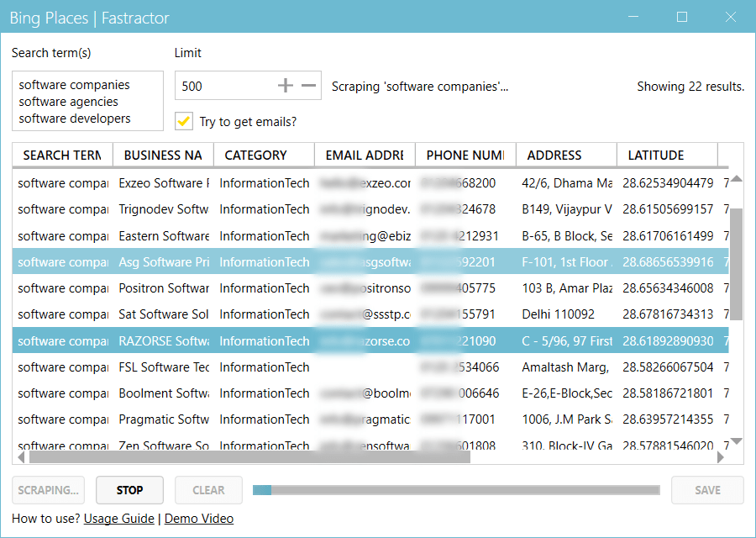Click the vertical scrollbar down arrow
The width and height of the screenshot is (756, 538).
[736, 441]
